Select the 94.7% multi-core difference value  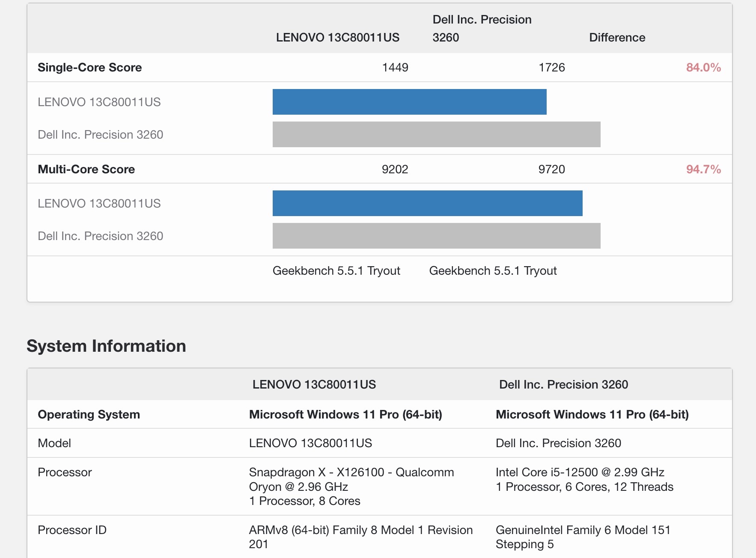click(x=703, y=169)
